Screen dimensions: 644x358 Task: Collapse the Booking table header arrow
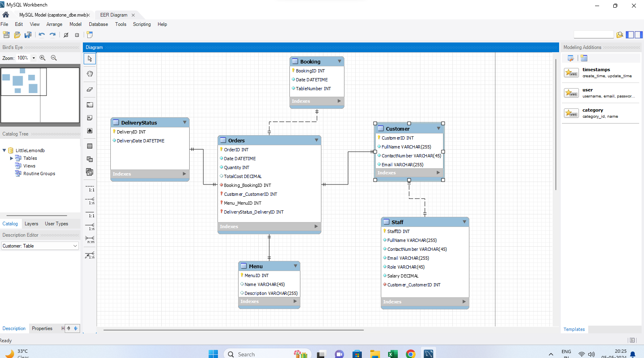(x=340, y=61)
